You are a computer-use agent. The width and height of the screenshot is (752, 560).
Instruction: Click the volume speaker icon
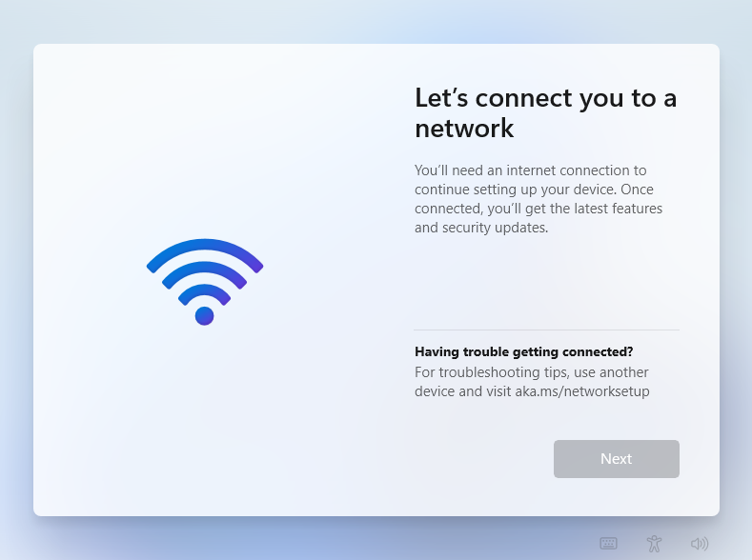click(700, 543)
